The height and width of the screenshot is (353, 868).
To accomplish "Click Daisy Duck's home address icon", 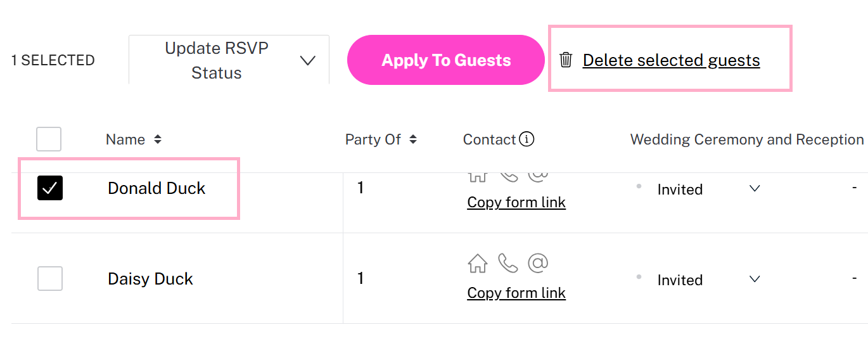I will click(478, 263).
